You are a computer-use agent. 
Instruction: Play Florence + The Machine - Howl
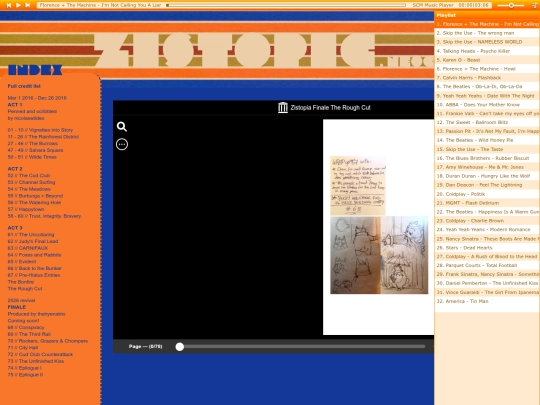tap(487, 69)
